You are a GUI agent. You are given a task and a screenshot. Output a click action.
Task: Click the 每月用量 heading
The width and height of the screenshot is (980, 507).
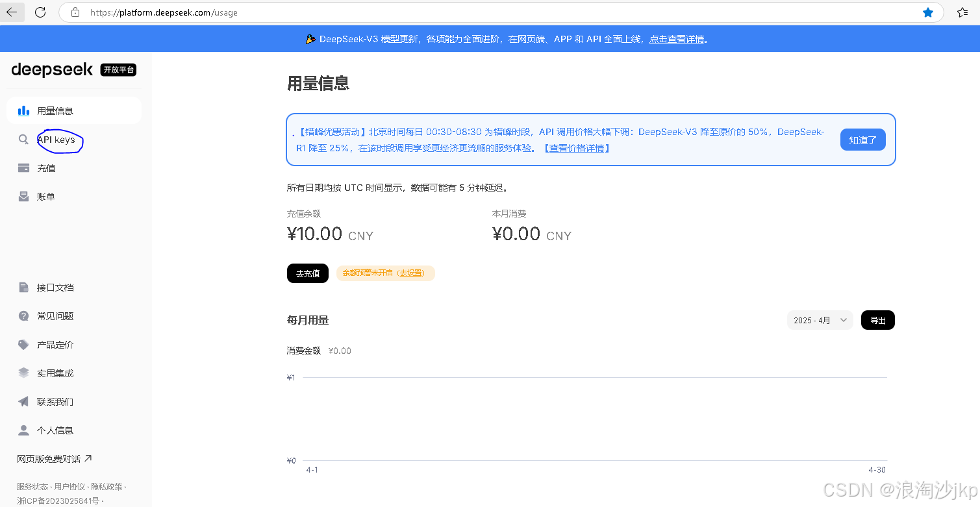pos(308,320)
